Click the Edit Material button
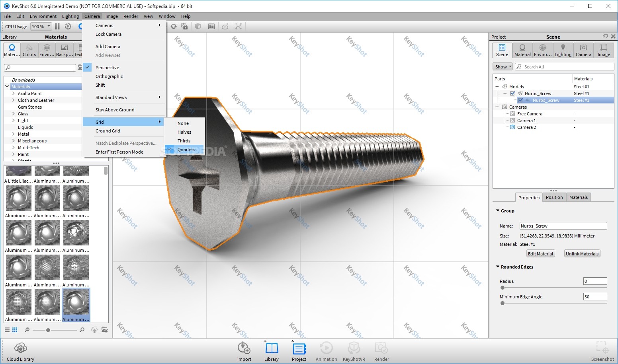Image resolution: width=618 pixels, height=364 pixels. [540, 254]
